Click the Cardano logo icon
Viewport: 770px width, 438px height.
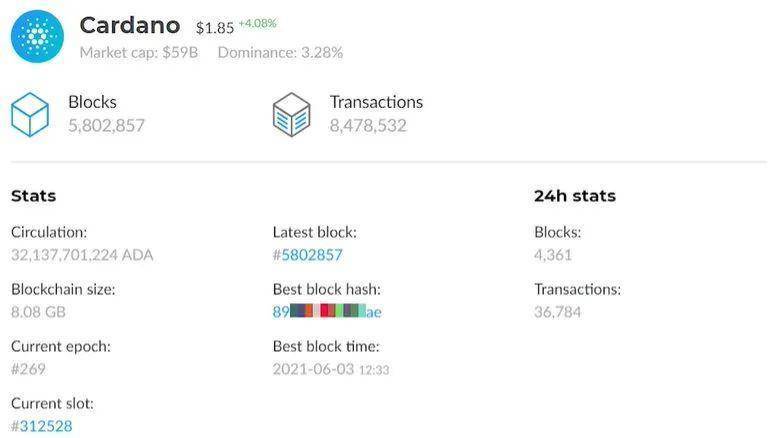coord(37,36)
